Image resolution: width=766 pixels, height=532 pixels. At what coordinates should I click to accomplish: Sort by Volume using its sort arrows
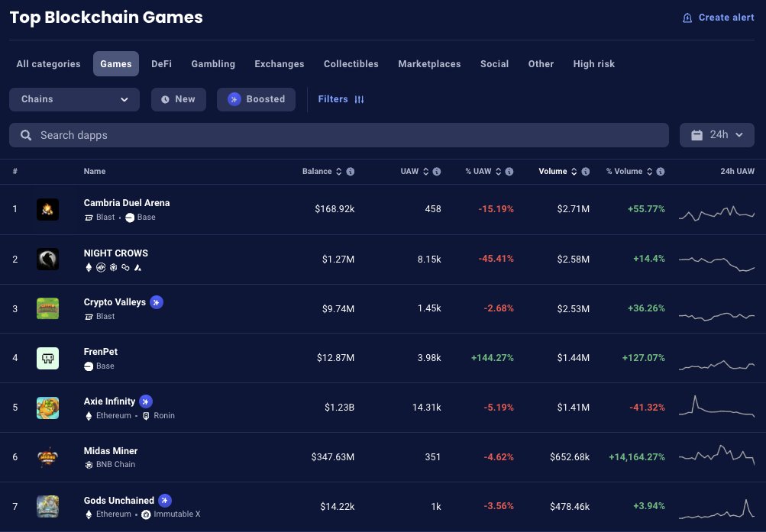[574, 172]
